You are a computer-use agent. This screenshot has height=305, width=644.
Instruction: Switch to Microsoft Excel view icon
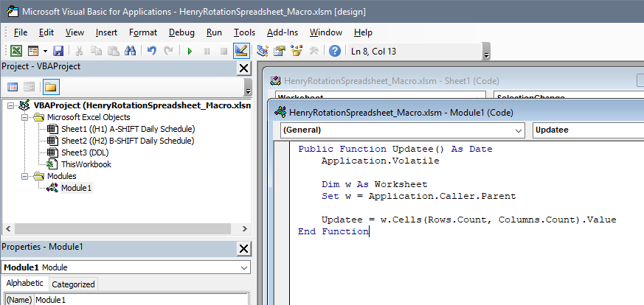16,52
